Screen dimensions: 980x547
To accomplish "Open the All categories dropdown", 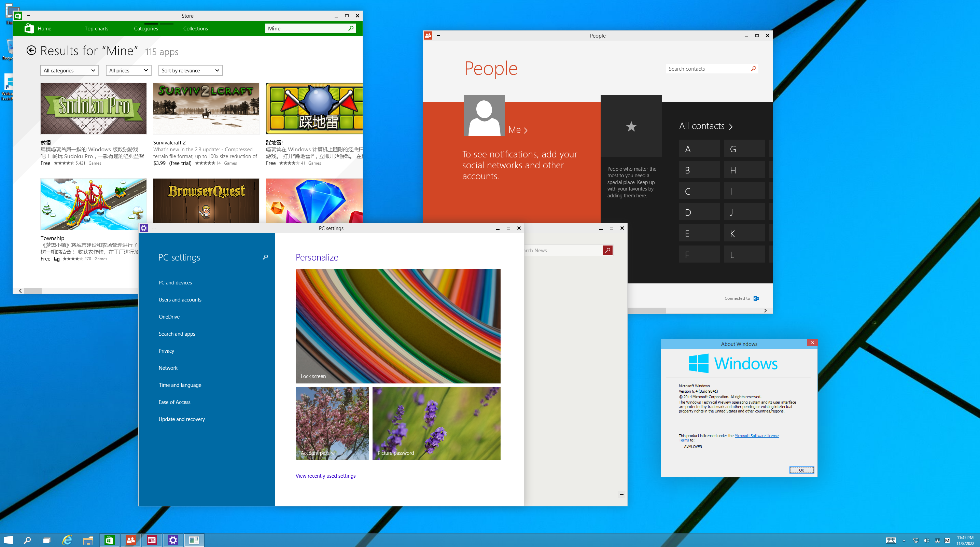I will [70, 70].
